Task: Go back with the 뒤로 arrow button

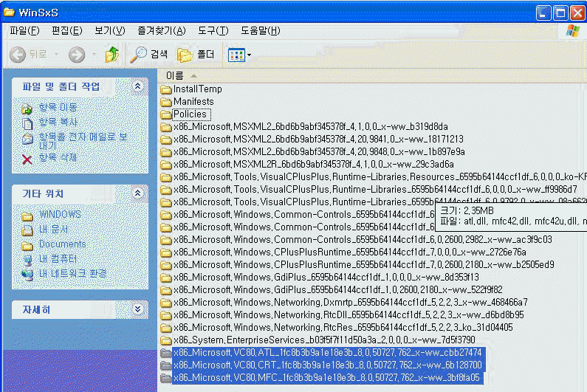Action: 29,55
